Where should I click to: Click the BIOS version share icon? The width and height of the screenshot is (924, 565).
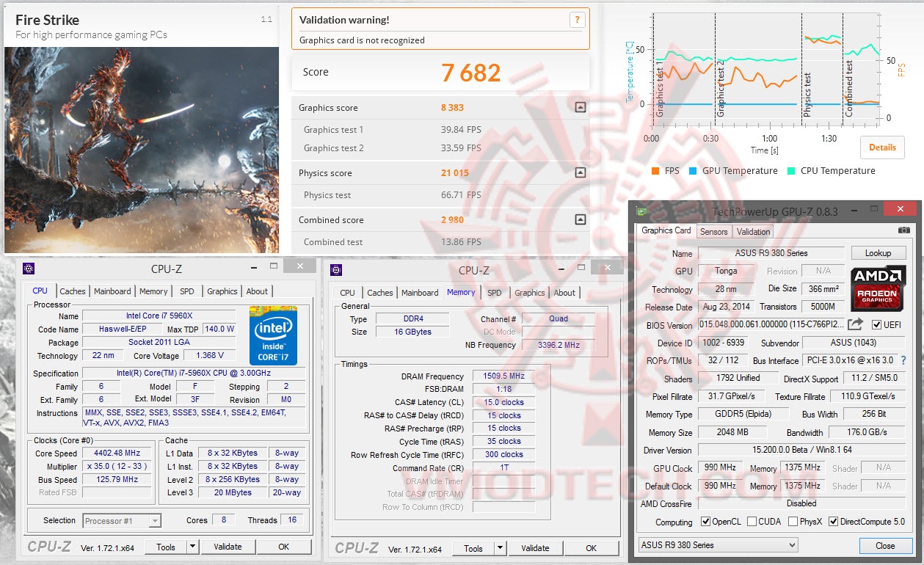click(856, 324)
